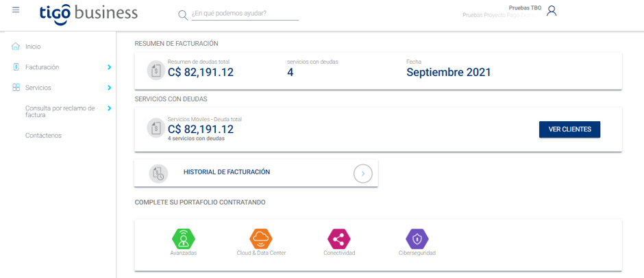
Task: Click the Inicio home icon
Action: tap(16, 47)
